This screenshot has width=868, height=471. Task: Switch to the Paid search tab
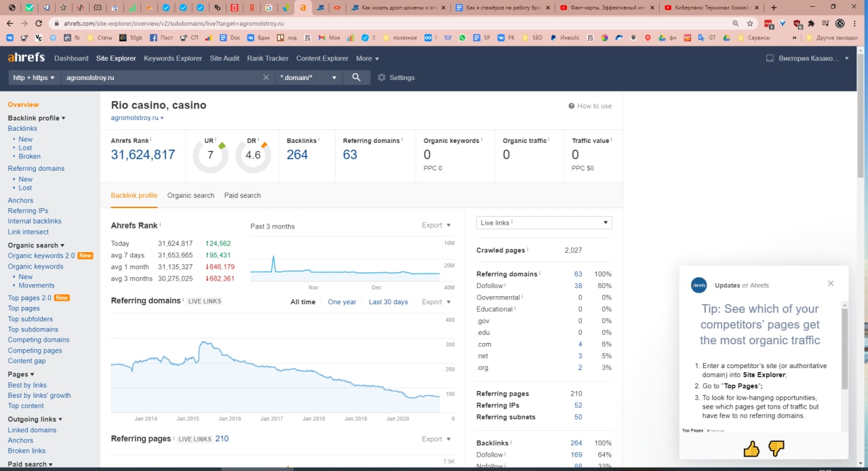tap(242, 195)
